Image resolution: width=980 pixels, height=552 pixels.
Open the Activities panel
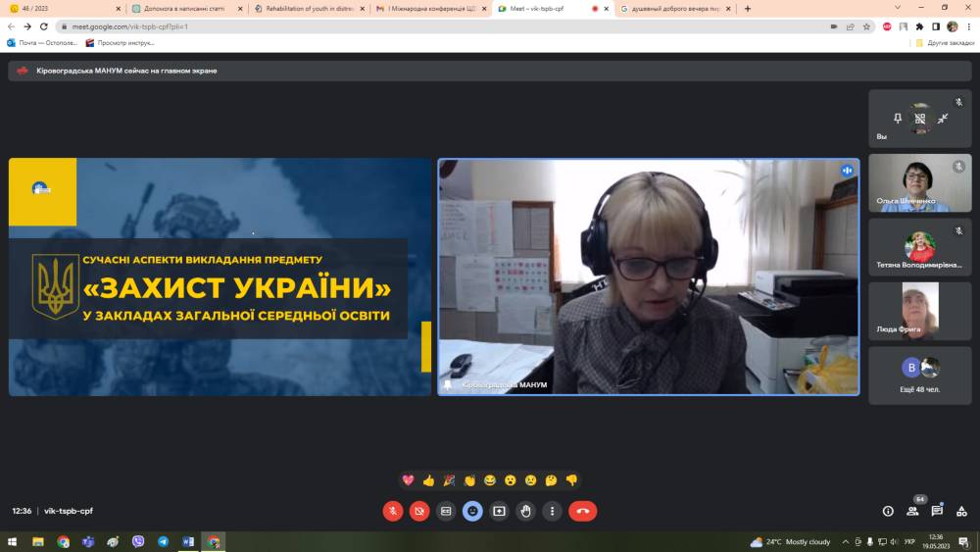960,511
